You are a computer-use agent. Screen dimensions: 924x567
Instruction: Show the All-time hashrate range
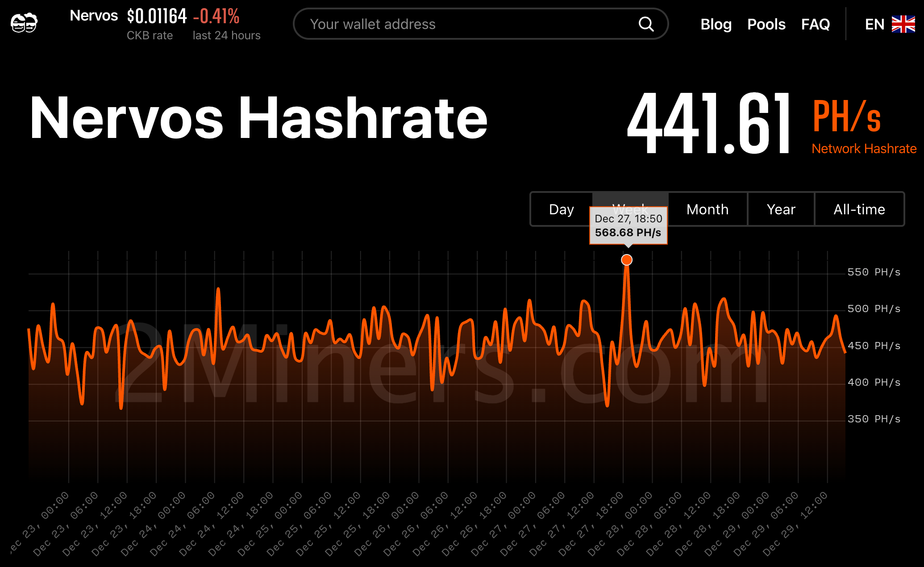pyautogui.click(x=859, y=209)
